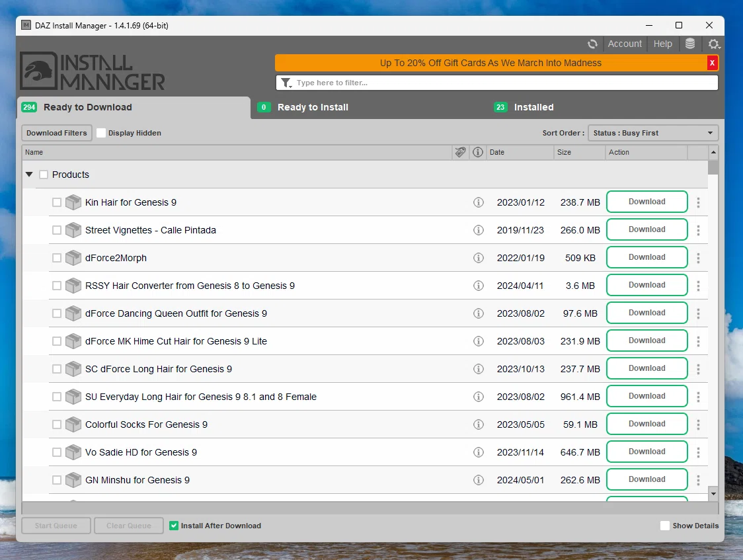Sort by the Date column header
The width and height of the screenshot is (743, 560).
click(520, 152)
